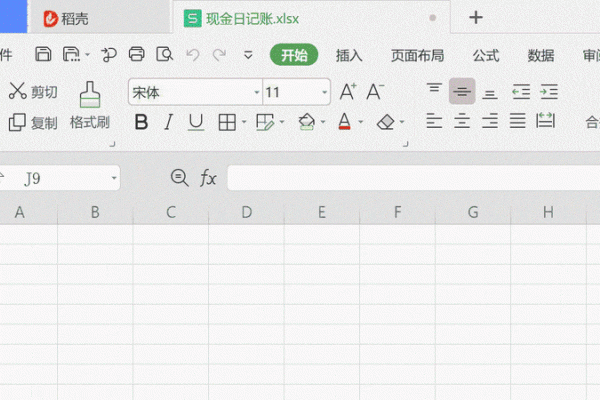
Task: Click the Clear (eraser) icon
Action: tap(386, 122)
